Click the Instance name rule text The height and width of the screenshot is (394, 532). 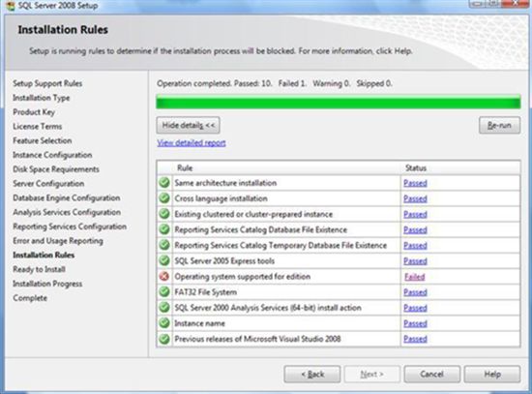click(199, 323)
